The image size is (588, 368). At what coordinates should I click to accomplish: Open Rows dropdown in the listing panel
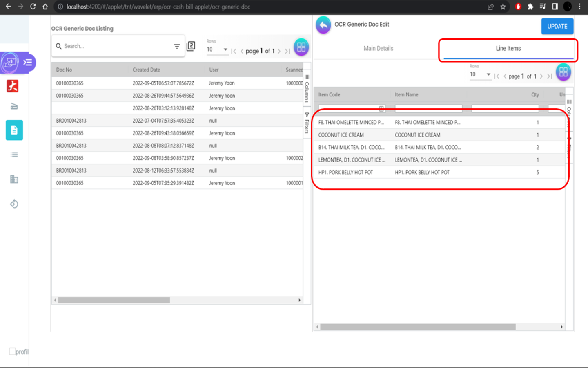(x=217, y=49)
